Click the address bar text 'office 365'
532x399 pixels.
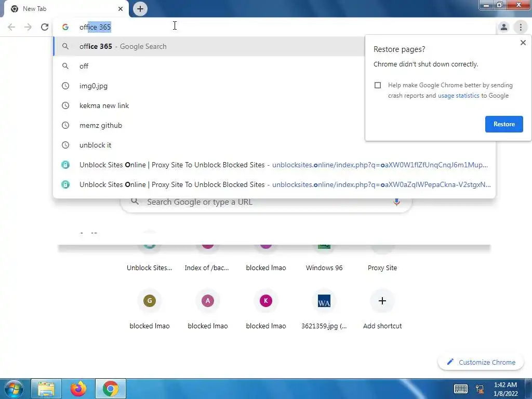[95, 27]
